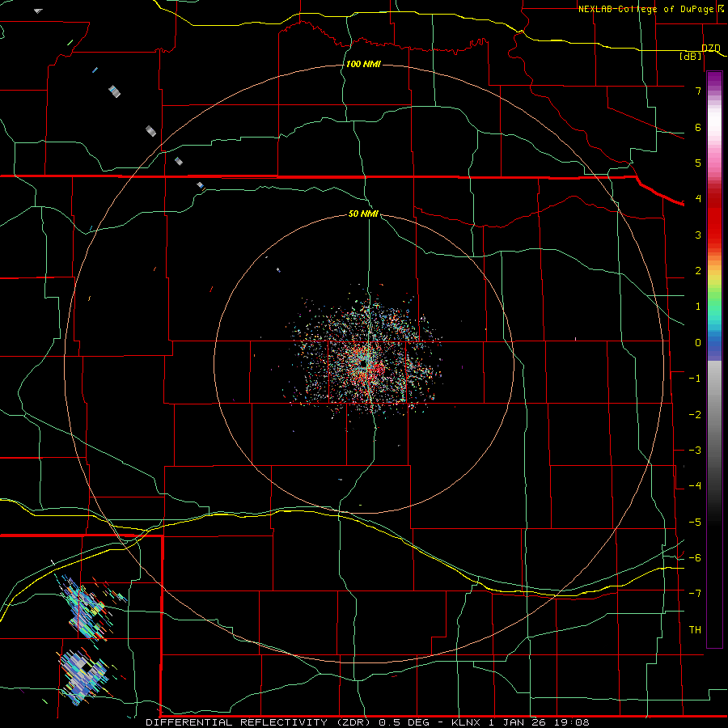Click the TH label on the scale
This screenshot has height=728, width=728.
[x=695, y=630]
